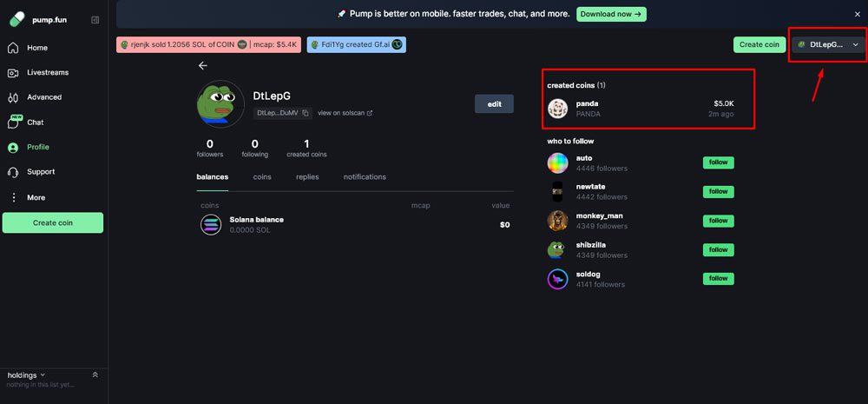Switch to the coins tab
The image size is (868, 404).
coord(262,177)
